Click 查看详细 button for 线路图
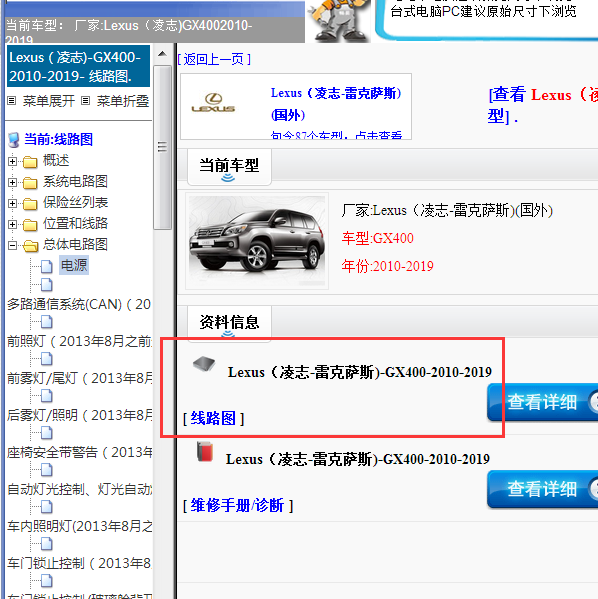Viewport: 598px width, 599px height. pyautogui.click(x=543, y=402)
